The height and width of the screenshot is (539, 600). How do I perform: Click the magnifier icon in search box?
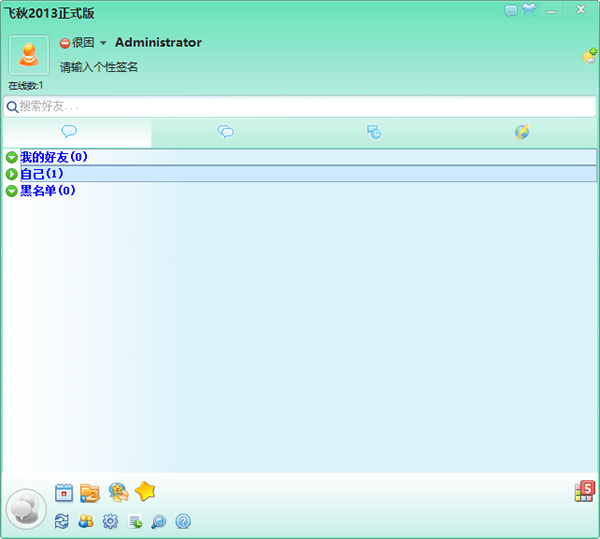point(12,107)
